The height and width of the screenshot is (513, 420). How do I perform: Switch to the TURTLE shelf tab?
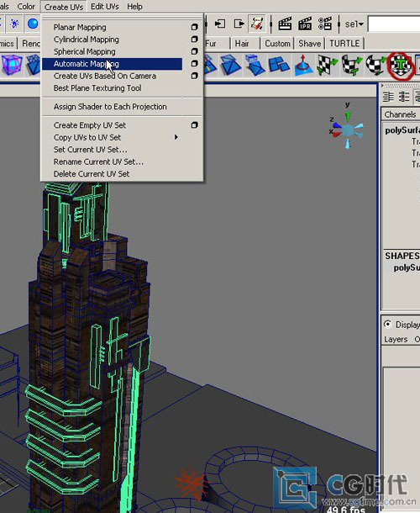click(x=344, y=43)
